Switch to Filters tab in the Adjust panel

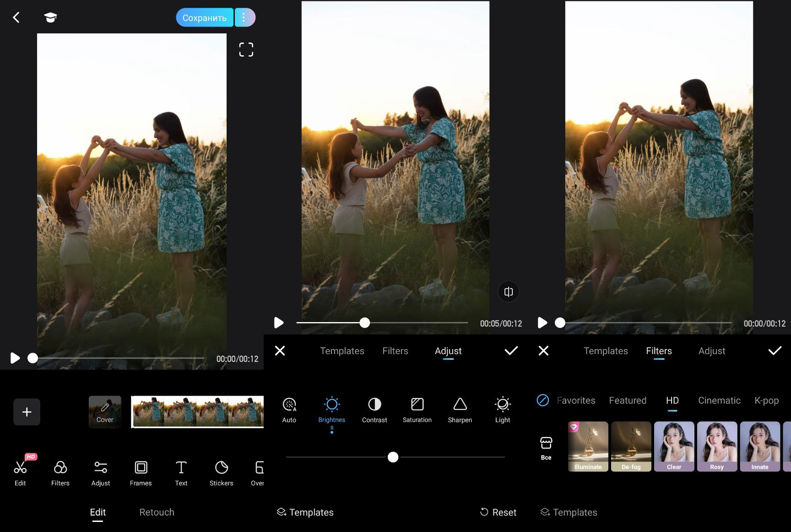tap(395, 351)
